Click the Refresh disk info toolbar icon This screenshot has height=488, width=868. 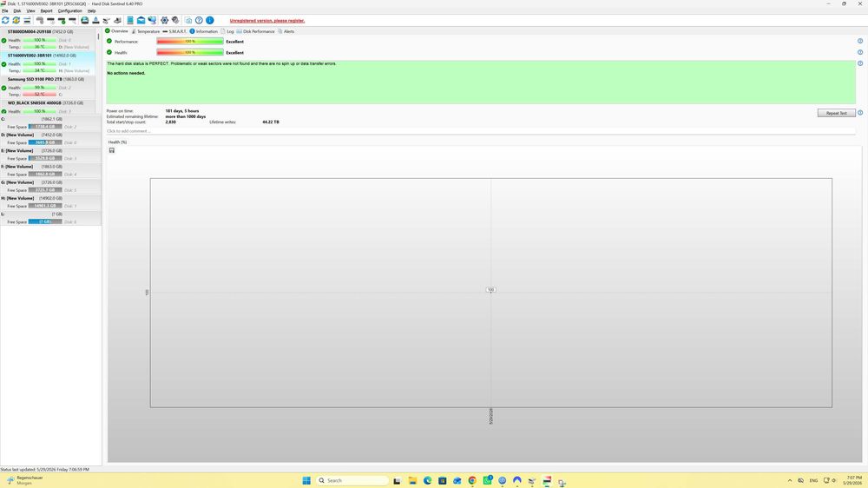tap(5, 21)
